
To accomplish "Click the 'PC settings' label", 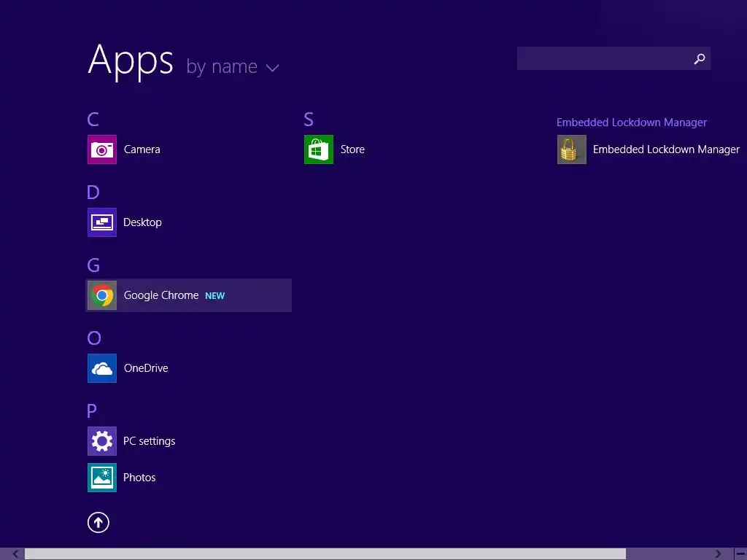I will coord(149,441).
